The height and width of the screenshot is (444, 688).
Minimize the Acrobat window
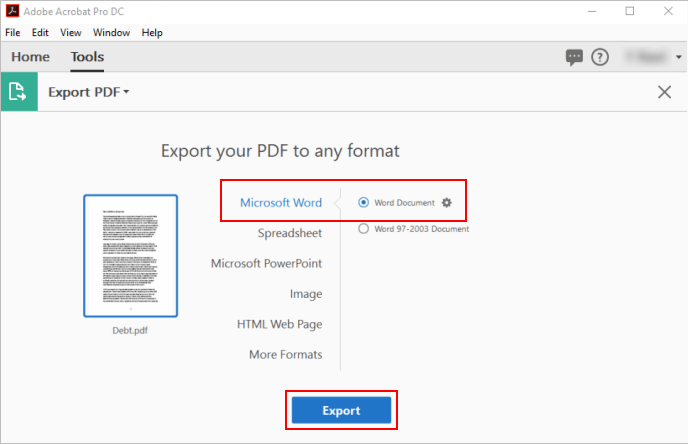(x=592, y=11)
